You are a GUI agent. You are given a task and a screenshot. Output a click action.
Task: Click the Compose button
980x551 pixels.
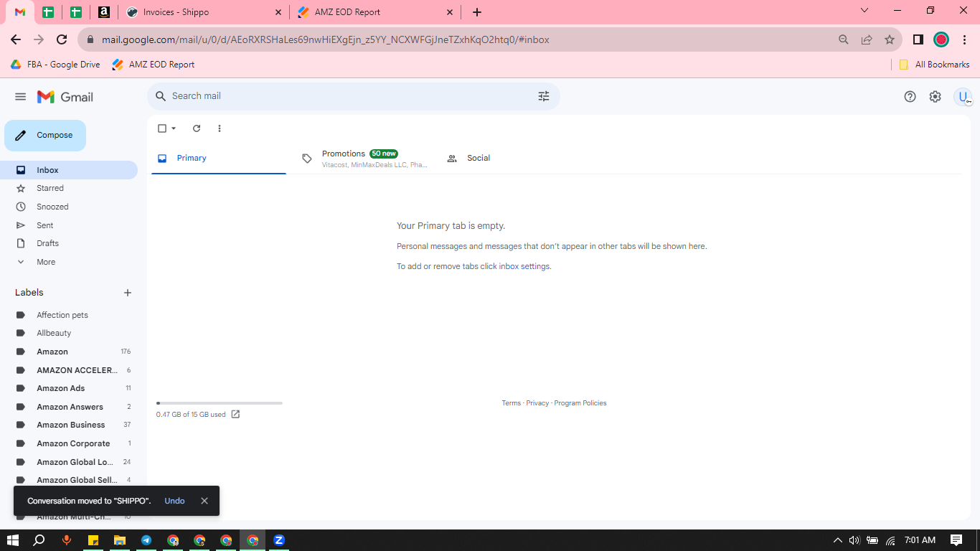pos(45,136)
